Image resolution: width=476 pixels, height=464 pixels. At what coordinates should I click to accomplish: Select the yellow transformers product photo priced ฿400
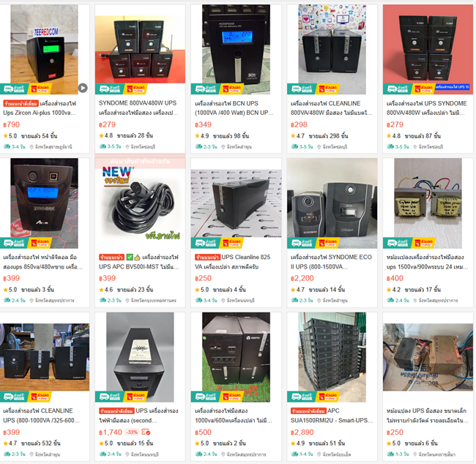pos(428,203)
